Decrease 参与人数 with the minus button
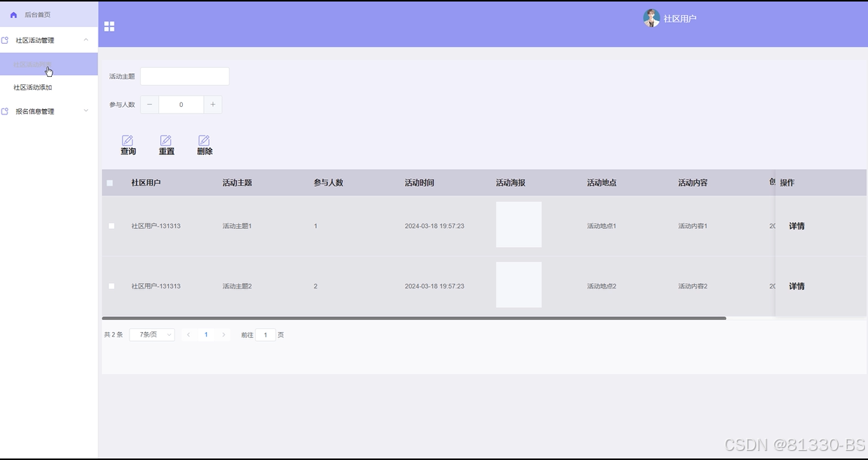868x460 pixels. coord(150,105)
